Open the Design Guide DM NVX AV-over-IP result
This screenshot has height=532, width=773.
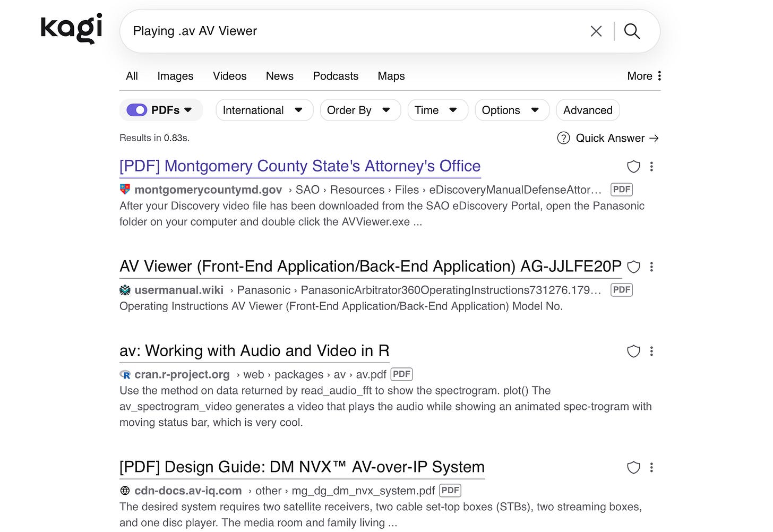[x=302, y=467]
